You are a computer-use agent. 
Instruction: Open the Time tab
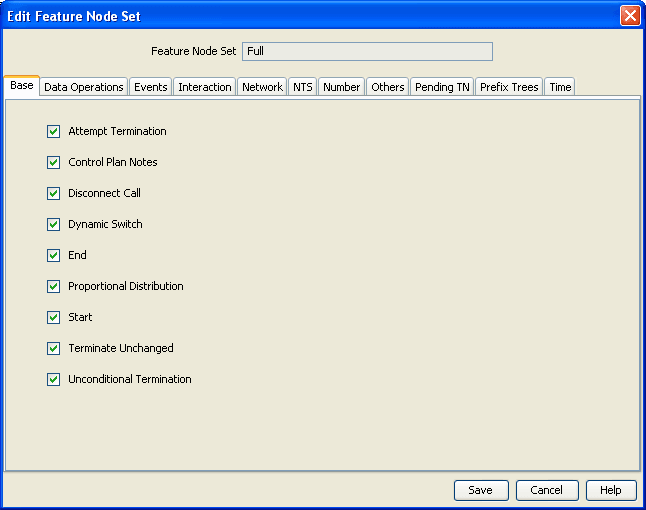pyautogui.click(x=560, y=87)
